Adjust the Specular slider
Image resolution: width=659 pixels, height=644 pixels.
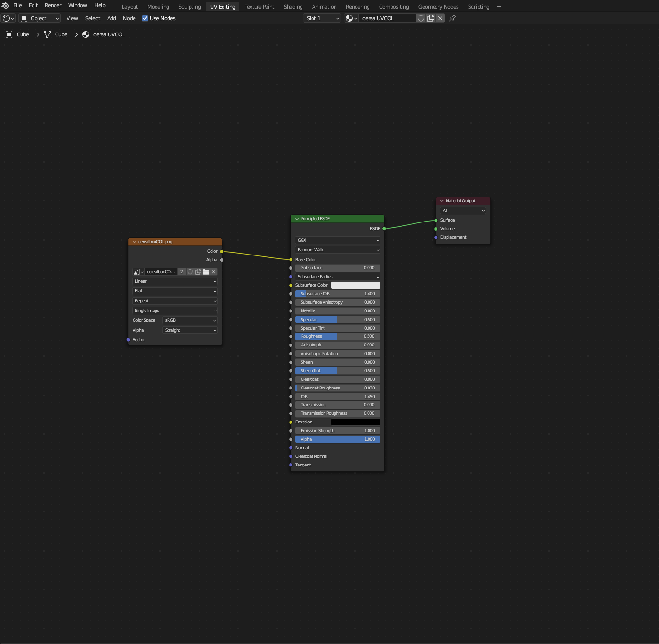pos(337,320)
